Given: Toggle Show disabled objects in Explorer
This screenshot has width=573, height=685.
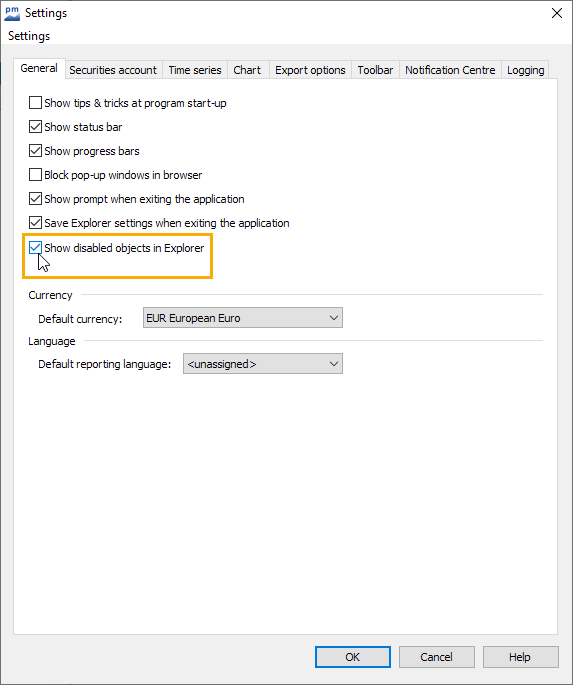Looking at the screenshot, I should (35, 248).
